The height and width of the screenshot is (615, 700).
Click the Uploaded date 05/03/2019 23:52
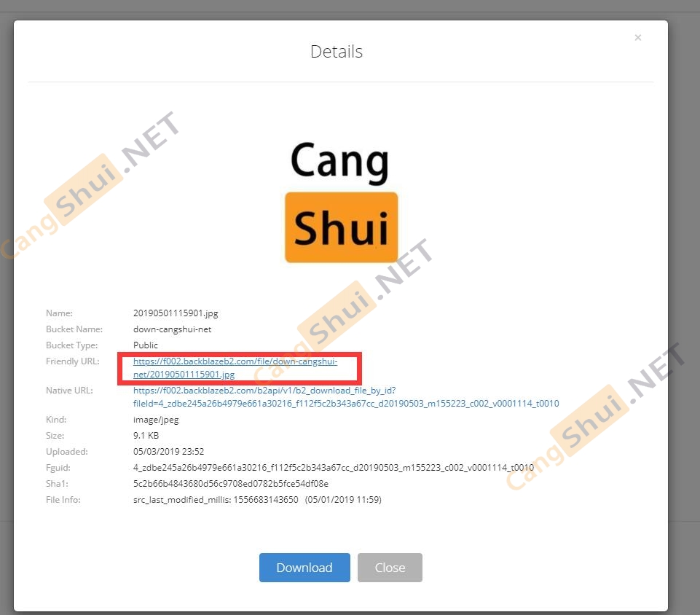168,452
